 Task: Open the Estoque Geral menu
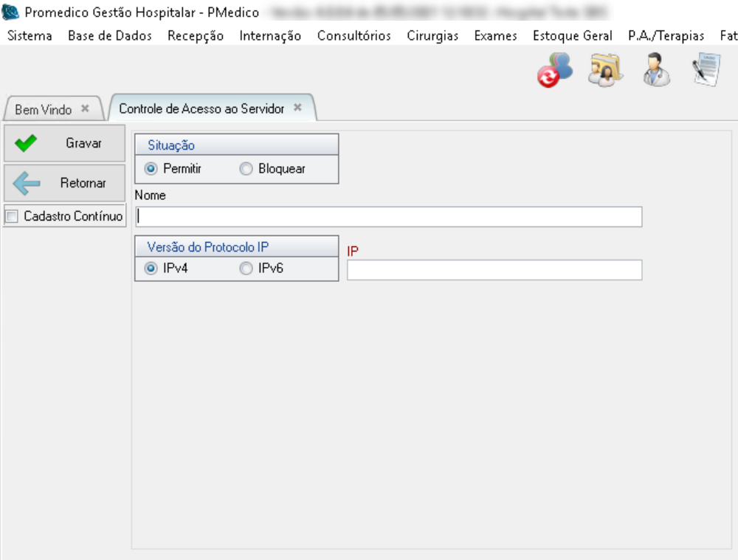(572, 35)
